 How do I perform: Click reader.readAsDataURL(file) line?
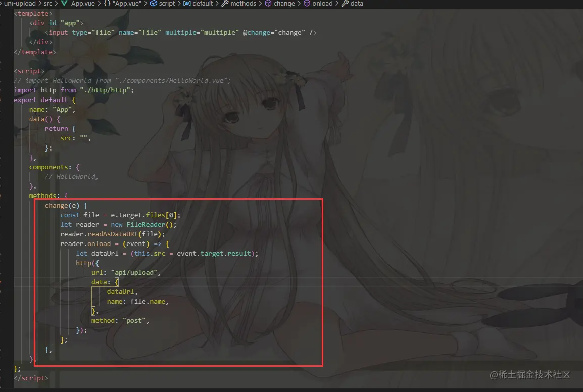113,235
